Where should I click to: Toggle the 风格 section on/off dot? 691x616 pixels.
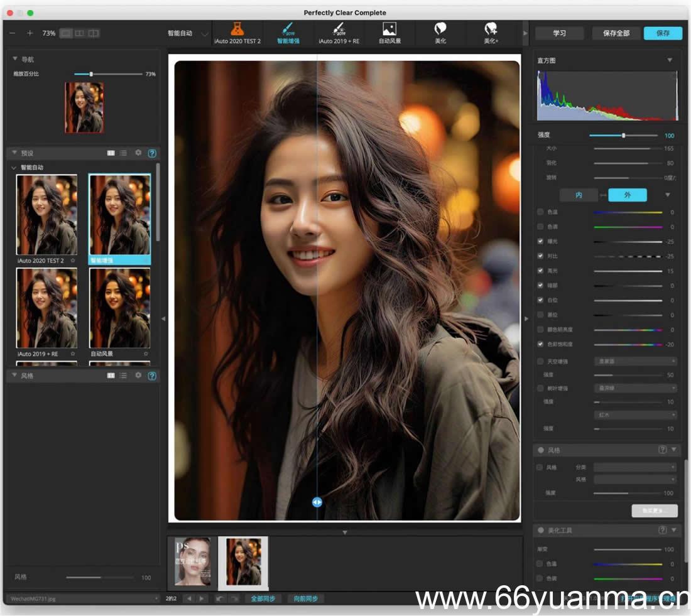[x=541, y=450]
